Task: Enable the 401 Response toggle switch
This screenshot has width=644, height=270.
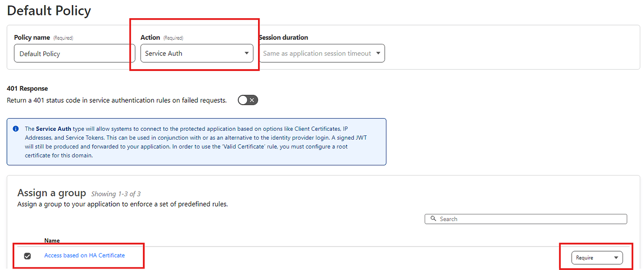Action: [248, 100]
